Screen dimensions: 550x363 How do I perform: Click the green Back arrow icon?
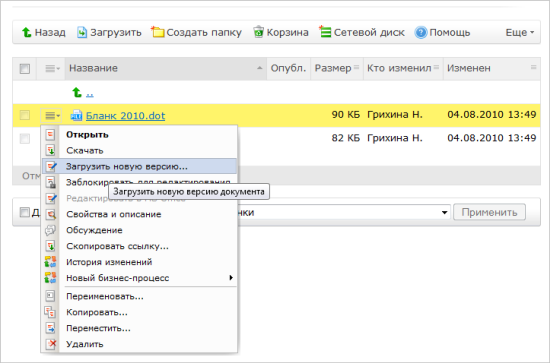(26, 32)
